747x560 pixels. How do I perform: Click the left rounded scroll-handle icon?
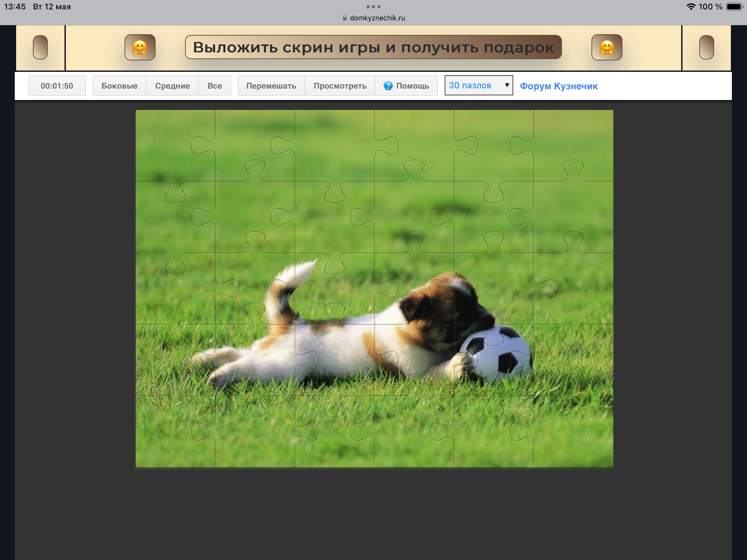coord(40,47)
